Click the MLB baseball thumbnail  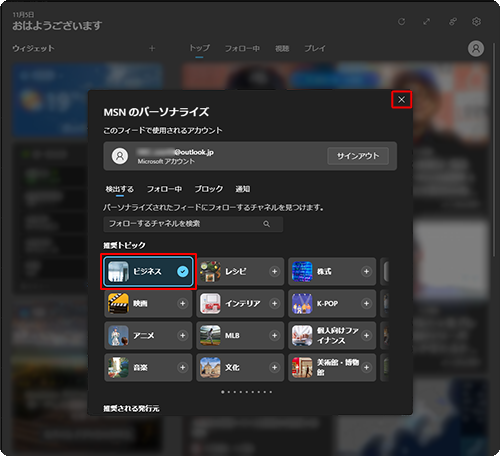[210, 336]
